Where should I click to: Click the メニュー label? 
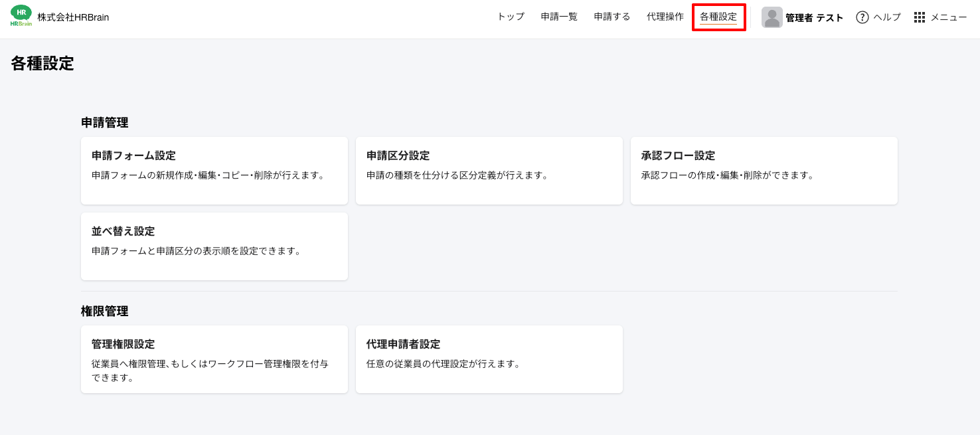(x=948, y=17)
